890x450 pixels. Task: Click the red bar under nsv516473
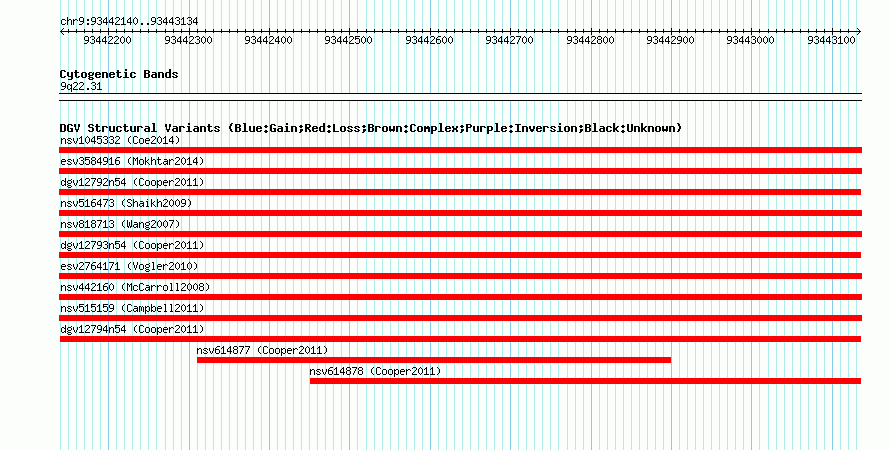click(x=460, y=213)
